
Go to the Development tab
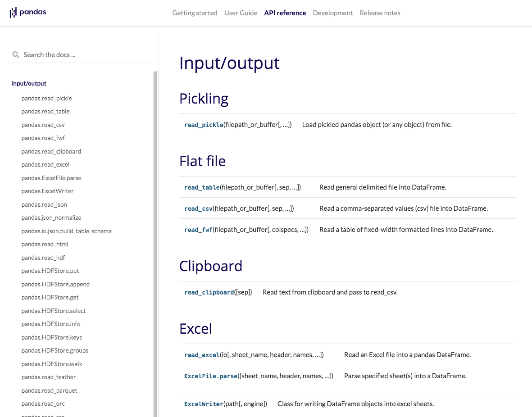[x=333, y=13]
